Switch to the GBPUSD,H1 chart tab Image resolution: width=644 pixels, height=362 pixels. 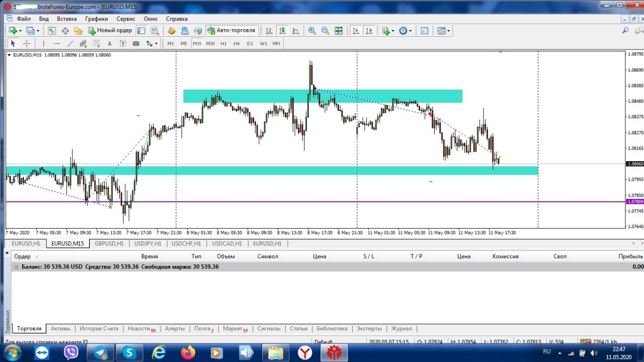[109, 244]
